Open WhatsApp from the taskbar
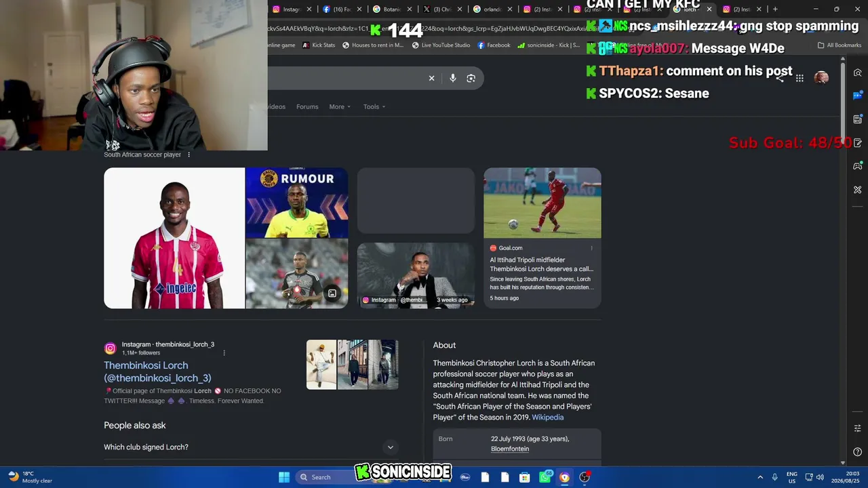 [545, 477]
